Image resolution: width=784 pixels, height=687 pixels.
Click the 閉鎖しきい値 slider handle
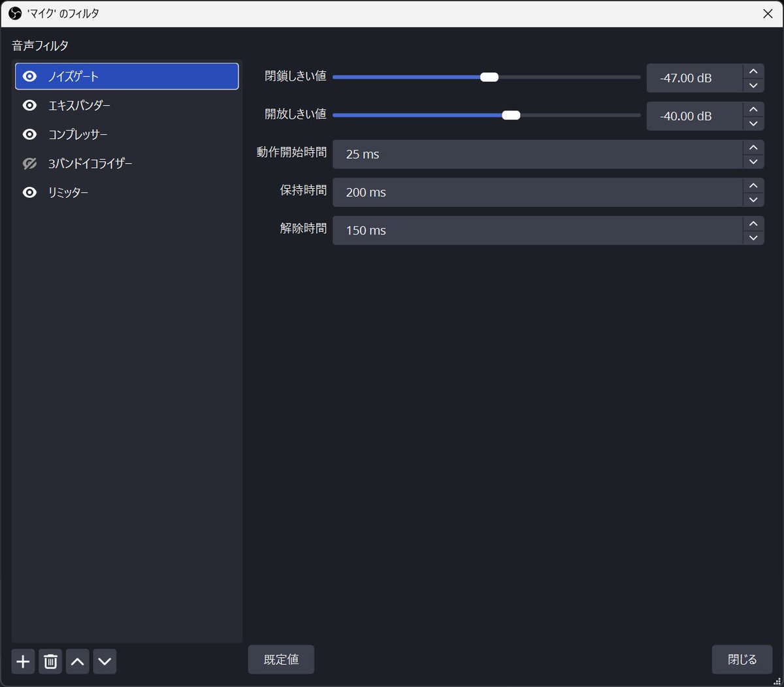489,76
